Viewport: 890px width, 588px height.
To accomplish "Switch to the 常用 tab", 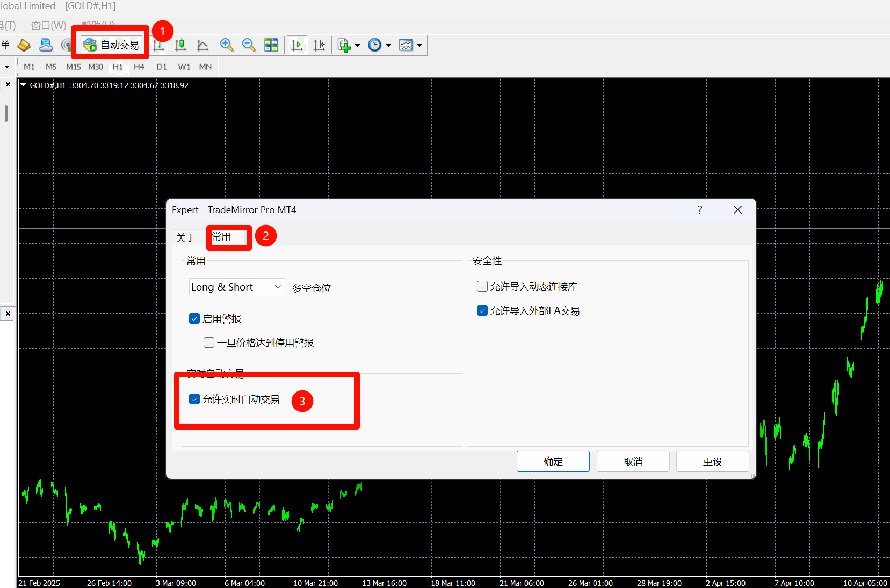I will click(221, 237).
